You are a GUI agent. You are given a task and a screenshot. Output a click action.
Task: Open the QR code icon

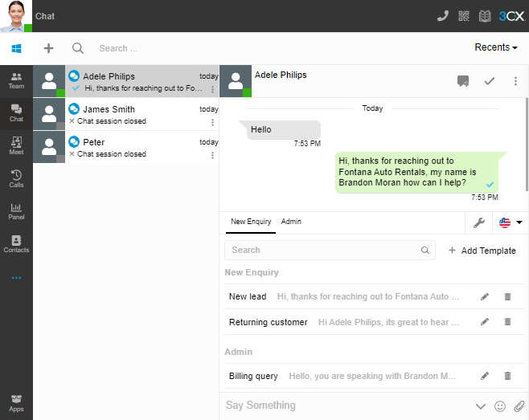464,16
